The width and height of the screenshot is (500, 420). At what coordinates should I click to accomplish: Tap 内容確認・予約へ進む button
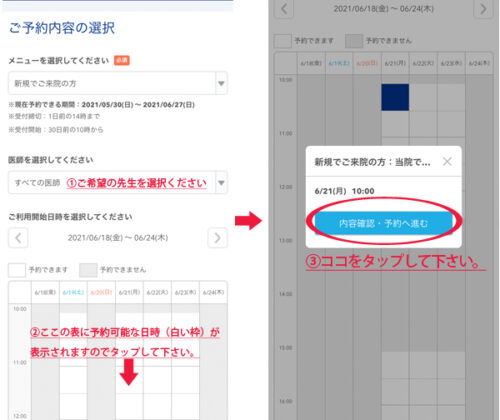pos(383,223)
